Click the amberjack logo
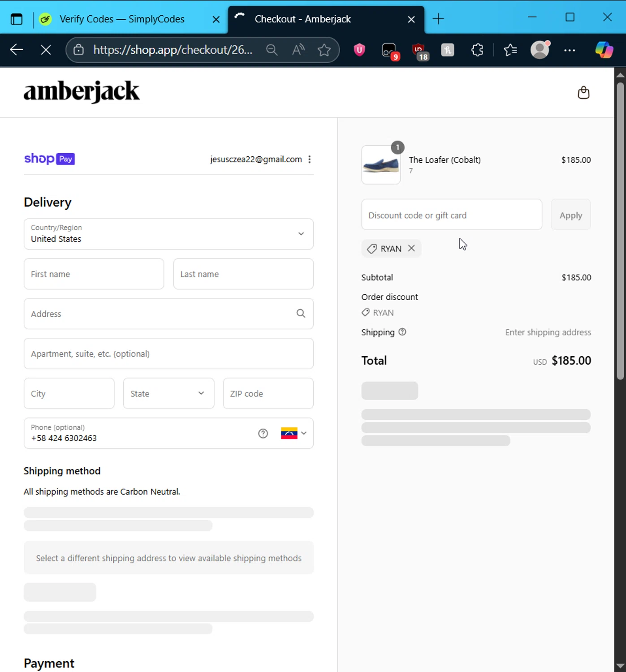 (82, 92)
